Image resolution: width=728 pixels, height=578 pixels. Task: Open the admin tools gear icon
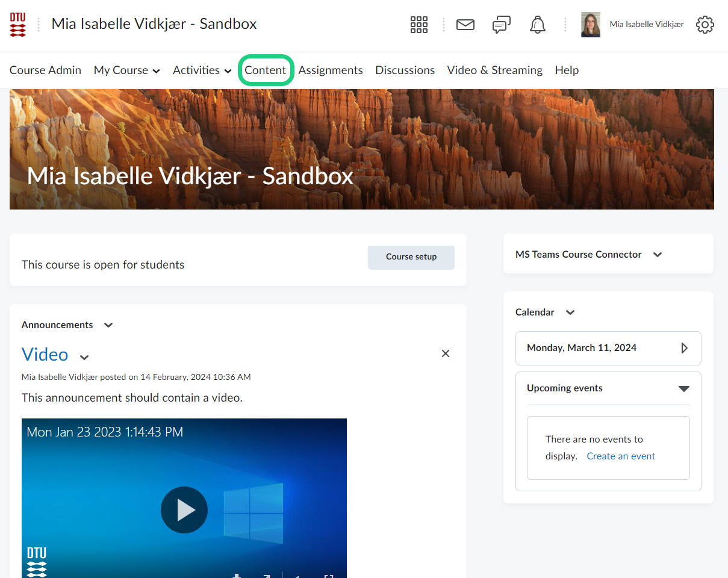point(705,25)
